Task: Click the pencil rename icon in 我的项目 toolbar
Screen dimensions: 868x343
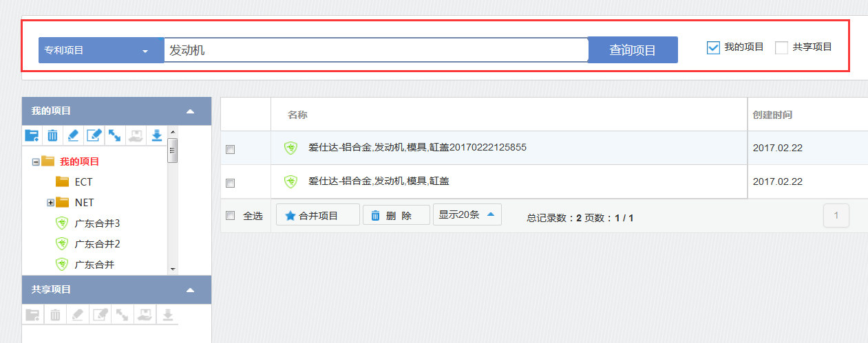Action: (x=74, y=135)
